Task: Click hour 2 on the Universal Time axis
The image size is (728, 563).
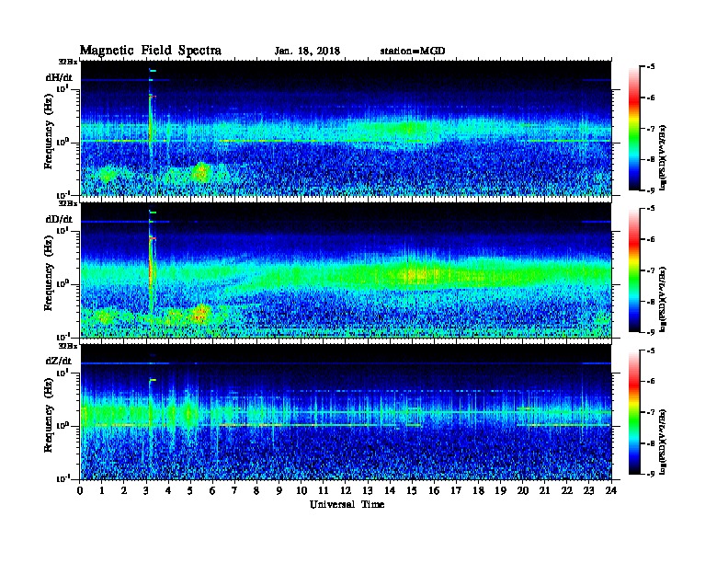Action: (x=124, y=490)
